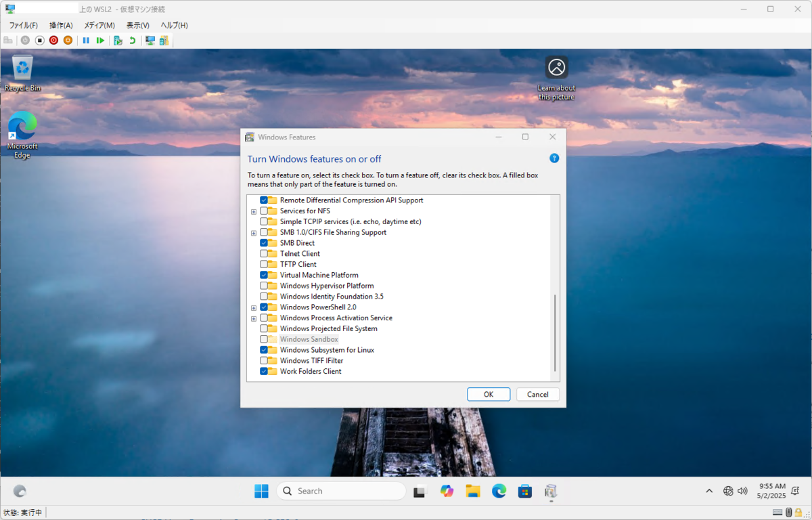Expand SMB 1.0/CIFS File Sharing Support
The height and width of the screenshot is (520, 812).
click(x=254, y=233)
